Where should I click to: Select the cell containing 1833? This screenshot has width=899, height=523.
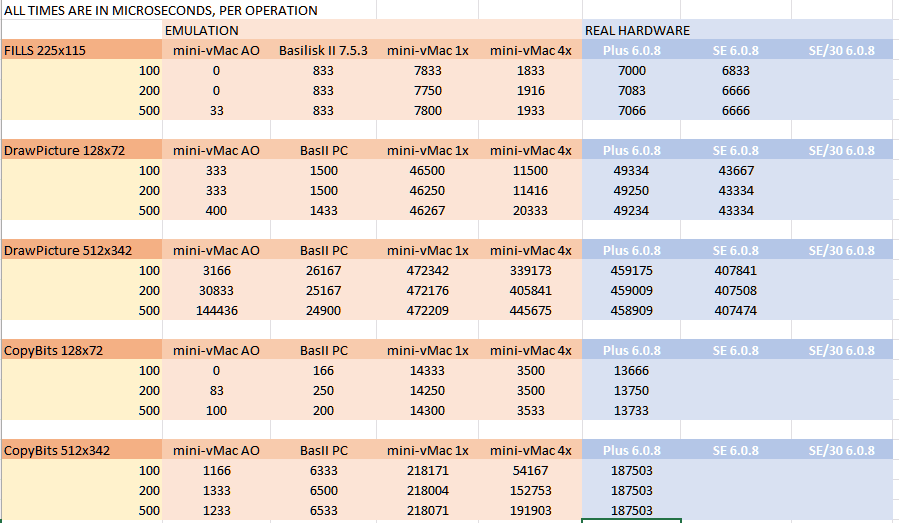[x=530, y=71]
